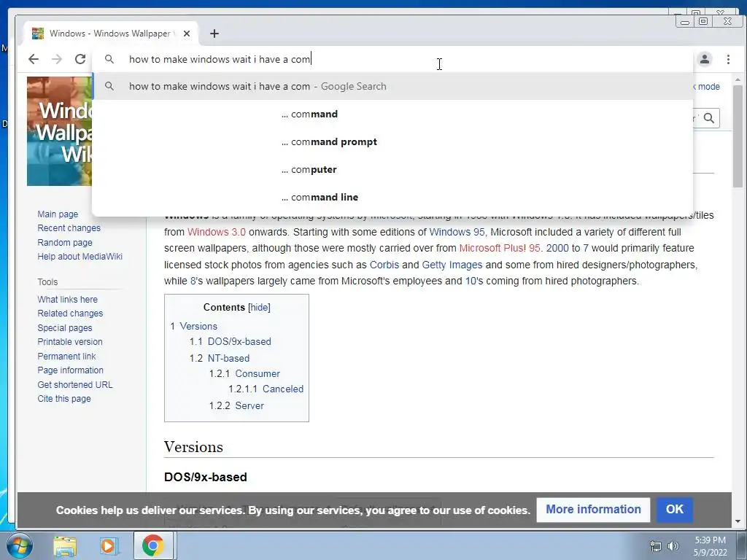
Task: Go to a Random page
Action: [65, 242]
